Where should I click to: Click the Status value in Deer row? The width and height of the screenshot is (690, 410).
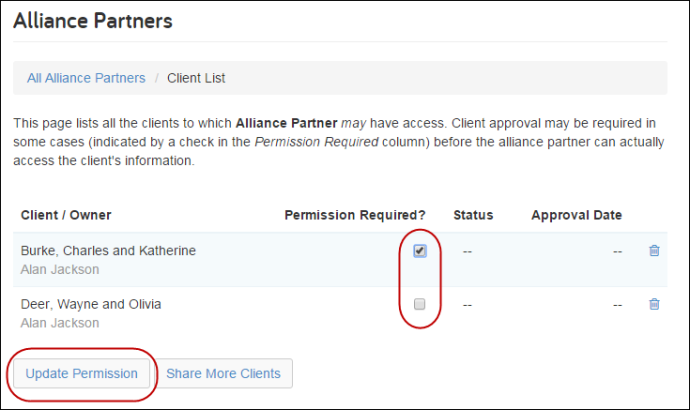click(467, 305)
